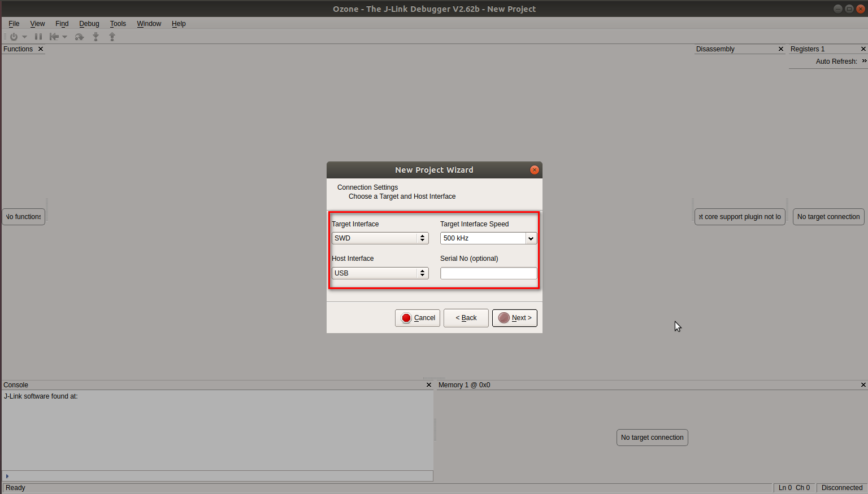Click the Ln 0 Ch 0 status indicator
868x494 pixels.
tap(794, 488)
